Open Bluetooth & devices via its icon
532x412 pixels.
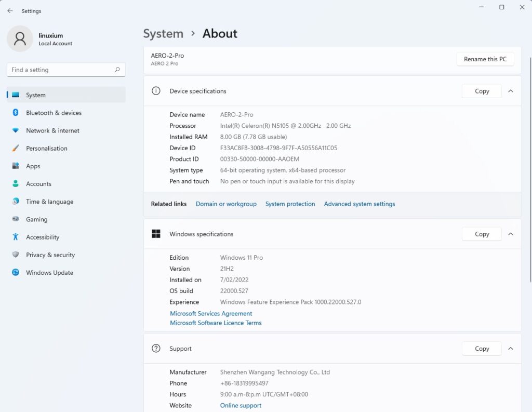click(x=16, y=113)
